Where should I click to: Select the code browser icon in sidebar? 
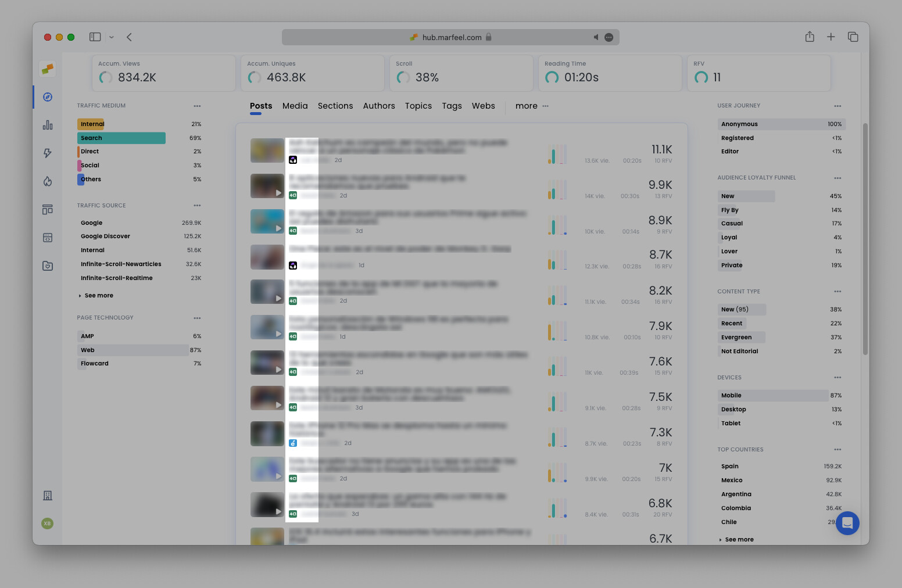pos(47,238)
